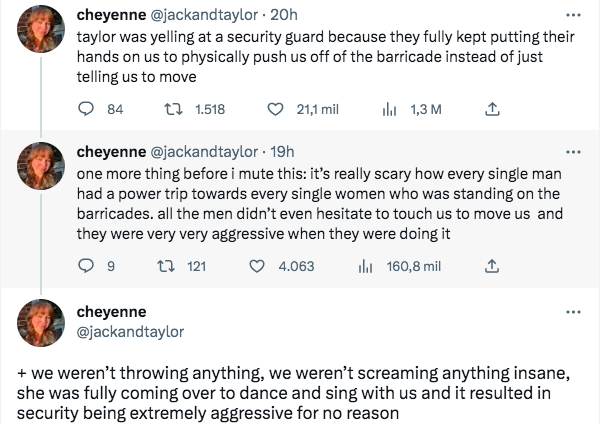The width and height of the screenshot is (601, 425).
Task: Share the first tweet about security guard
Action: [491, 110]
